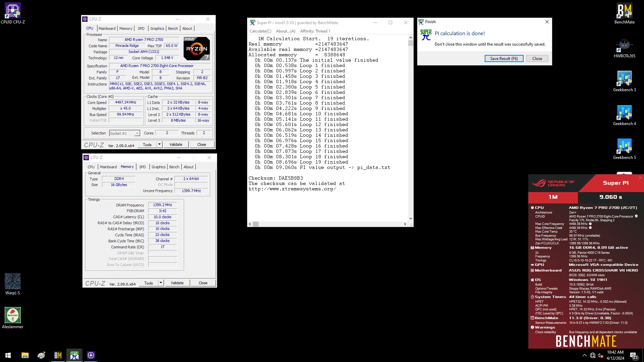Click the top CPU-Z window title icon

pyautogui.click(x=85, y=19)
